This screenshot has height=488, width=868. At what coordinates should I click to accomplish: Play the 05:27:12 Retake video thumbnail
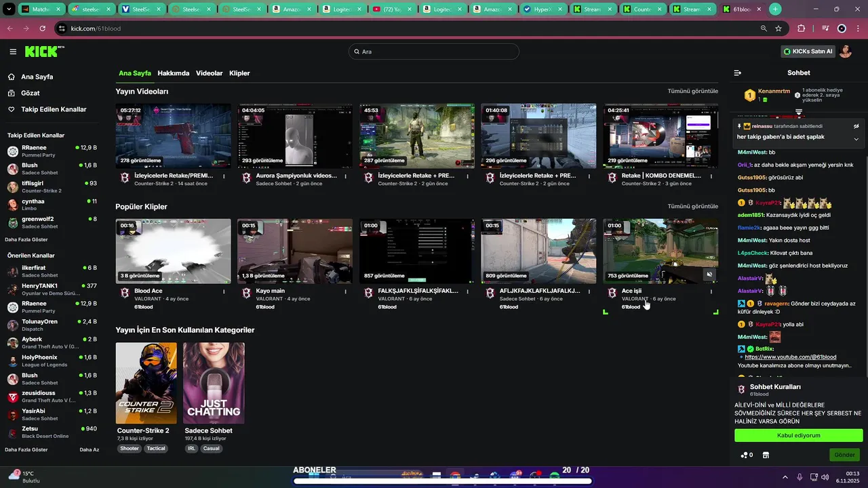point(173,136)
